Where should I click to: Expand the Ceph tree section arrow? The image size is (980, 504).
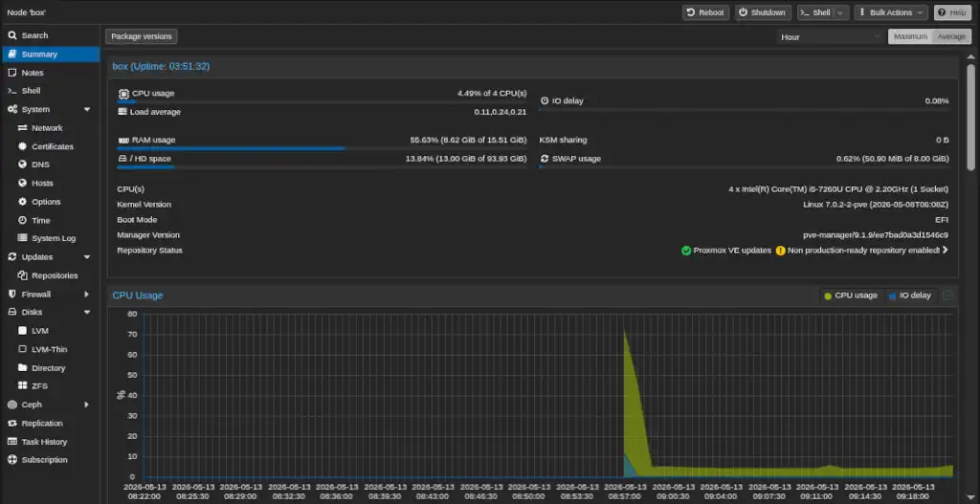[x=87, y=405]
